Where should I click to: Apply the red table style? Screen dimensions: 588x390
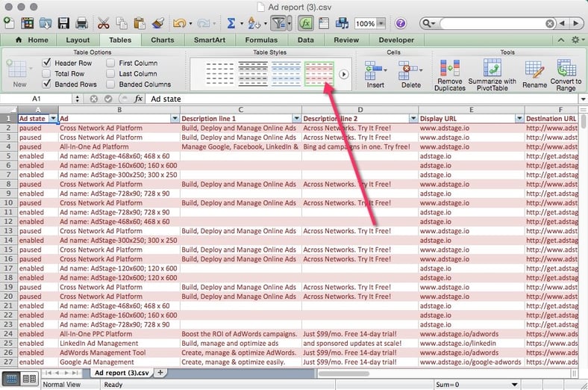[319, 74]
